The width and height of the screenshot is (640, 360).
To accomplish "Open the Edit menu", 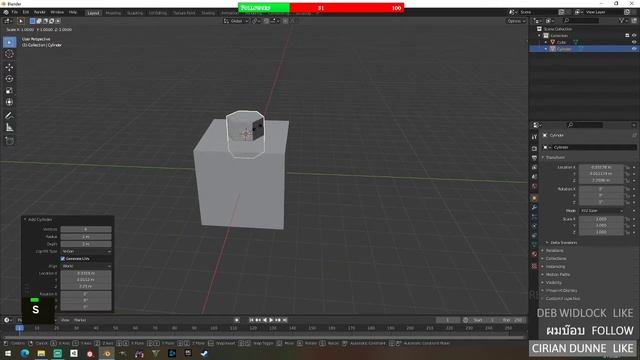I will (x=26, y=12).
